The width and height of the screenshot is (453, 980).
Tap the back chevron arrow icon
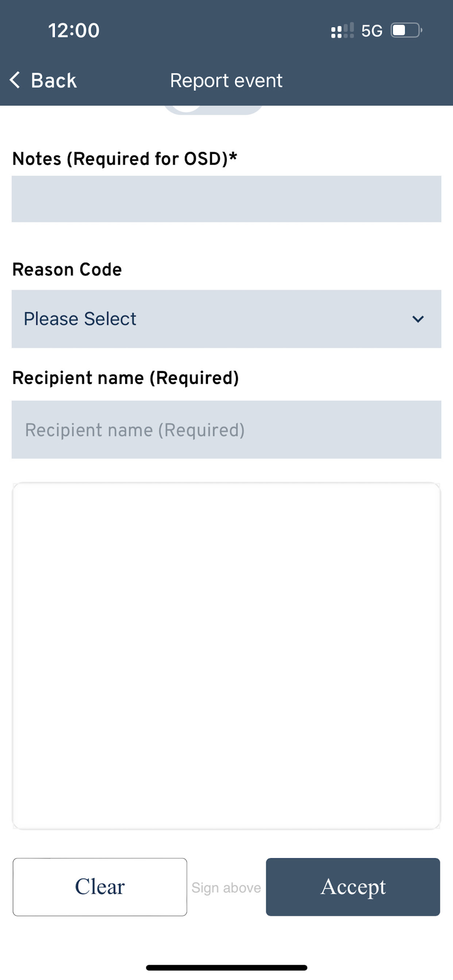coord(15,80)
